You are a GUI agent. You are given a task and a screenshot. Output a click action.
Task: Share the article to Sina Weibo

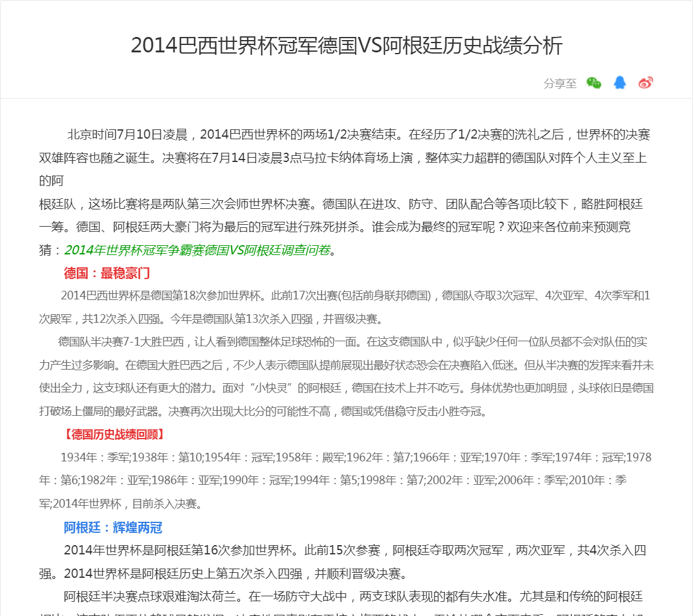[646, 83]
